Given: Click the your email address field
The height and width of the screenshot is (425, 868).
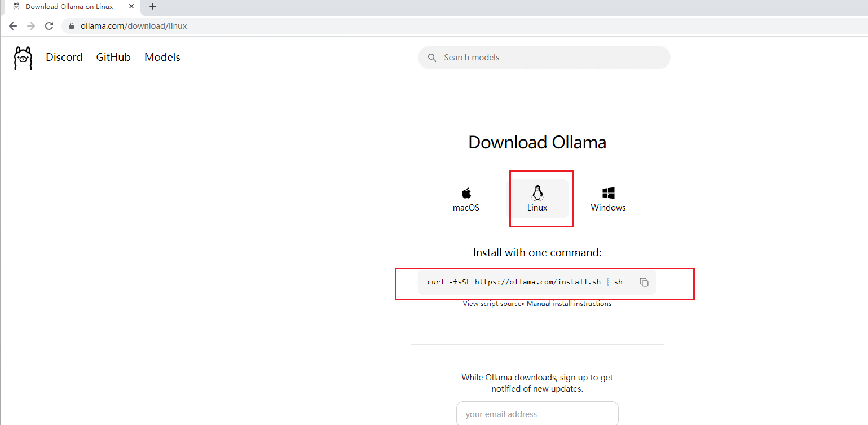Looking at the screenshot, I should [x=537, y=414].
